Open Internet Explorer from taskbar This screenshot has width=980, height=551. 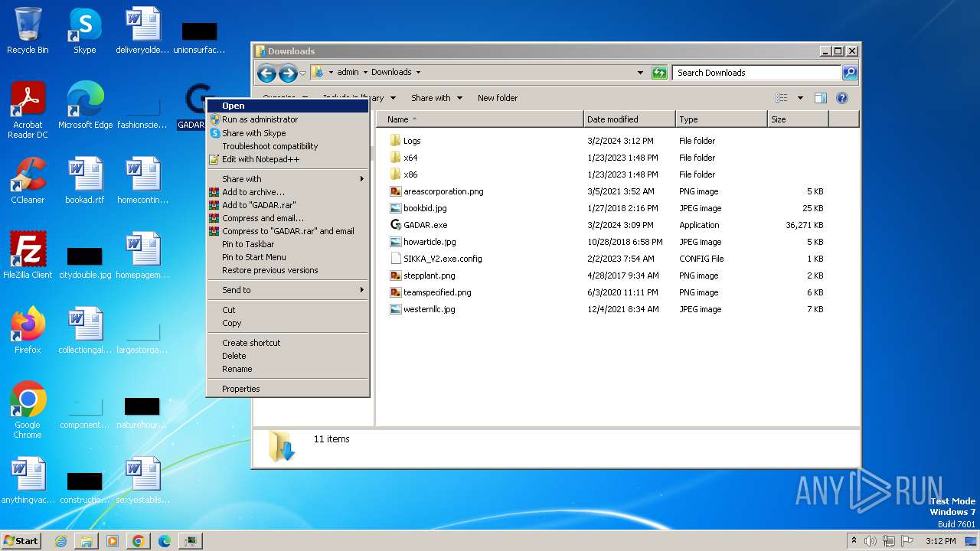point(60,541)
